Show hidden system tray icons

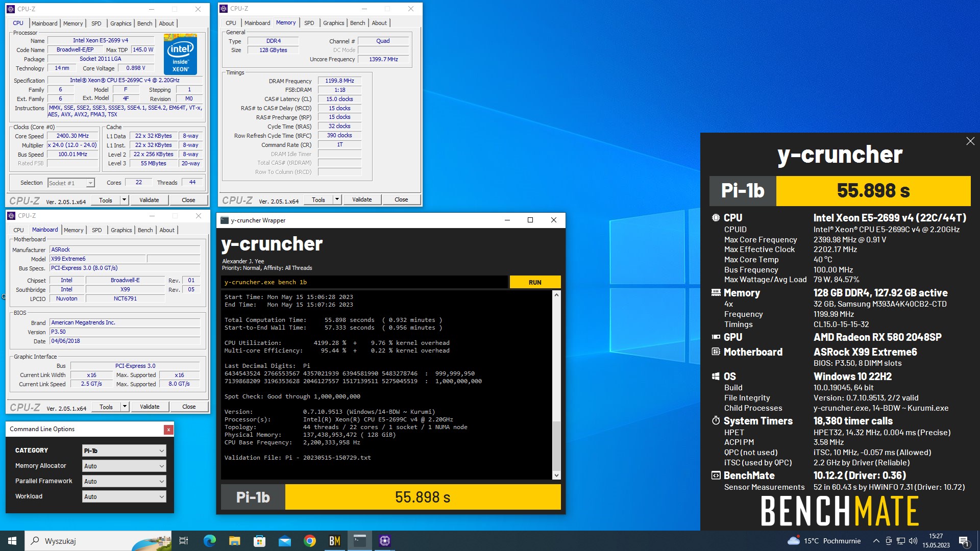(876, 541)
